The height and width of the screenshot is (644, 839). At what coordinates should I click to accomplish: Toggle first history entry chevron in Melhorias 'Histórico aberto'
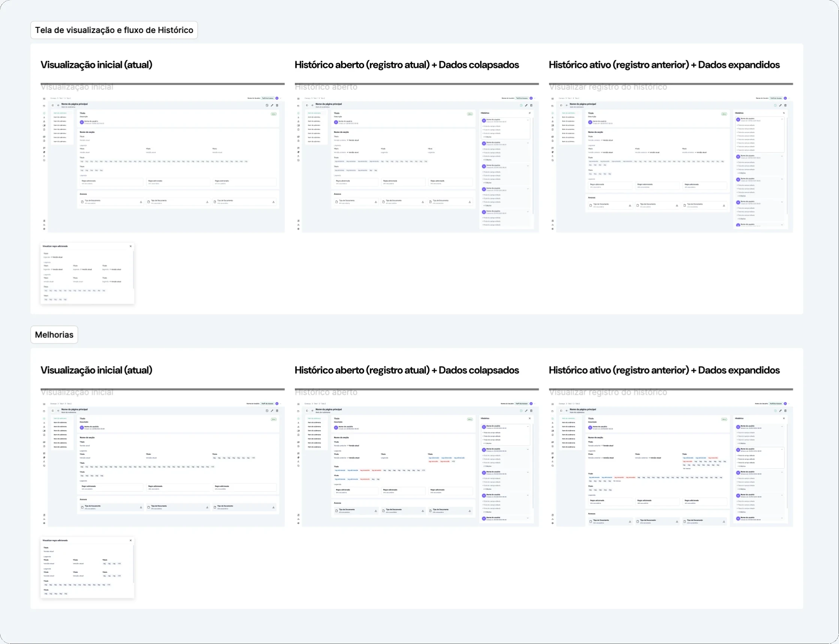coord(528,426)
